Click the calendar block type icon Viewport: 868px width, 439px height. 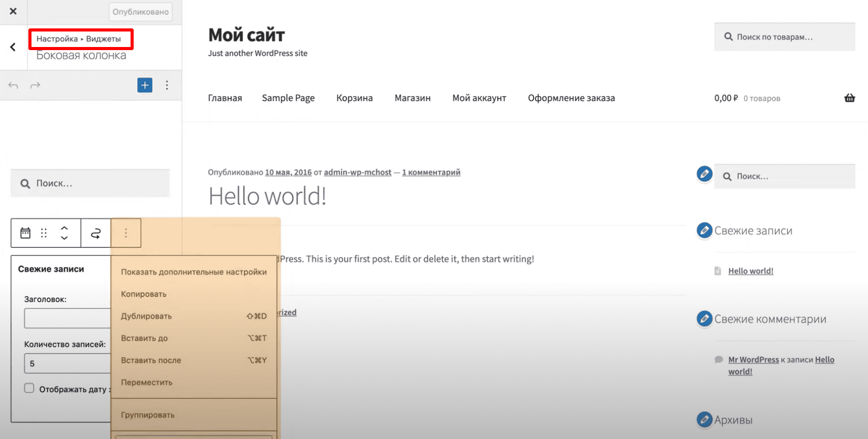pyautogui.click(x=25, y=233)
